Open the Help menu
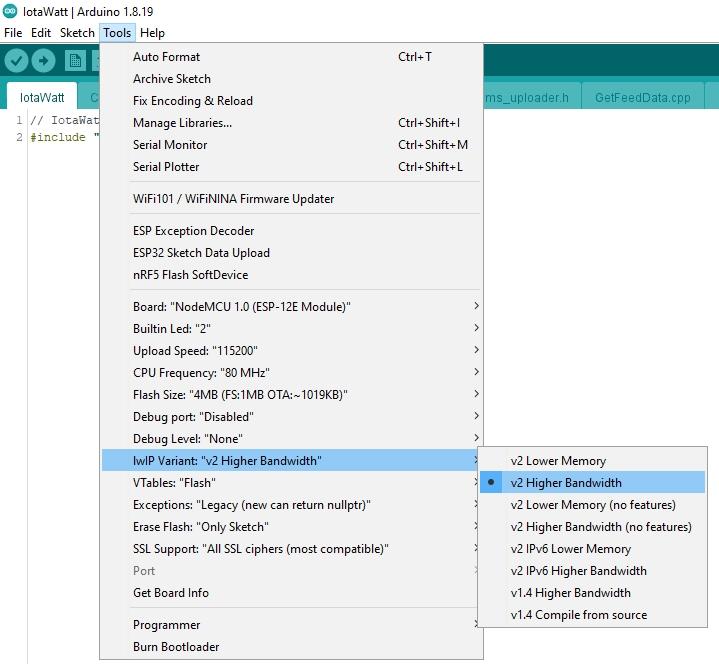719x664 pixels. click(x=152, y=33)
